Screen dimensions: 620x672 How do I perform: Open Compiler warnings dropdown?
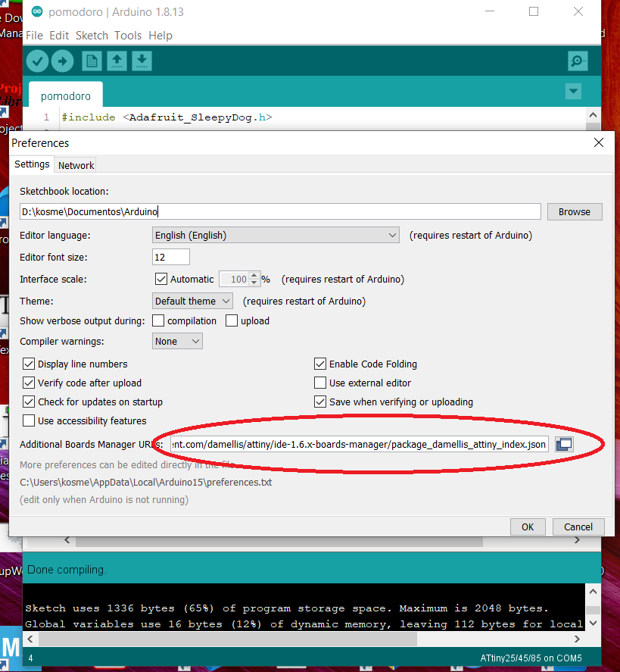click(177, 341)
